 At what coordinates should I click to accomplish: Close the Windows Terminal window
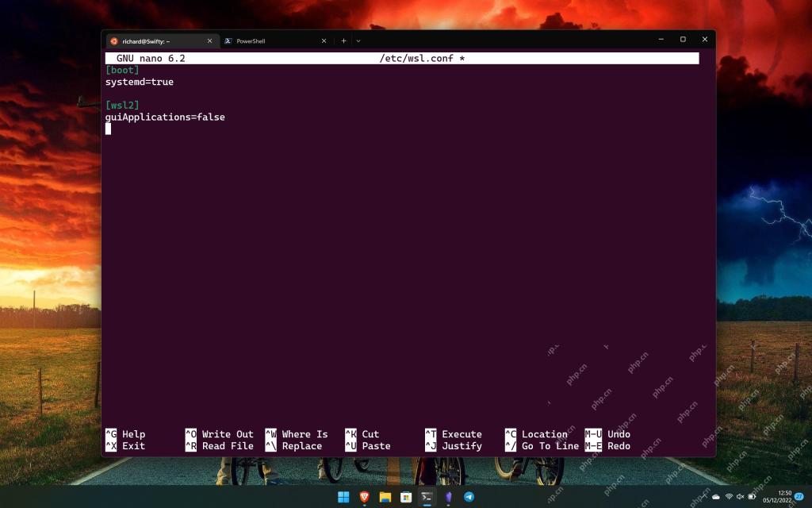(x=705, y=40)
